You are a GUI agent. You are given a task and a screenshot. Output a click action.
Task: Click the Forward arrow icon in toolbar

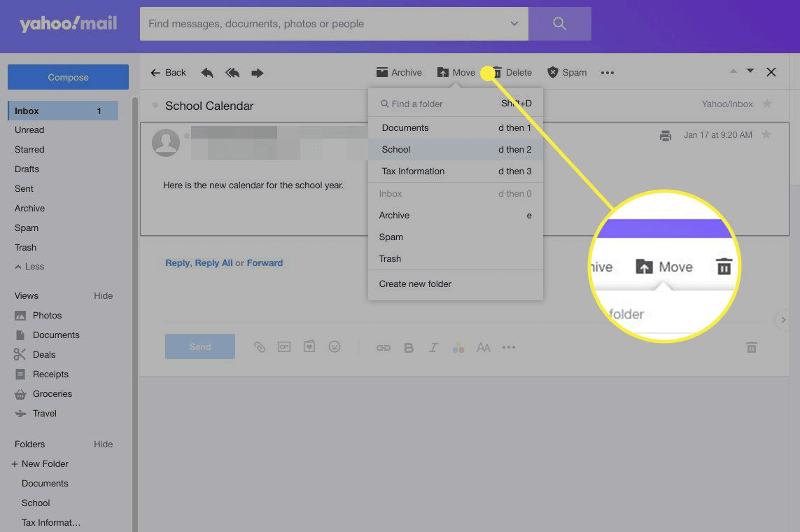point(258,73)
